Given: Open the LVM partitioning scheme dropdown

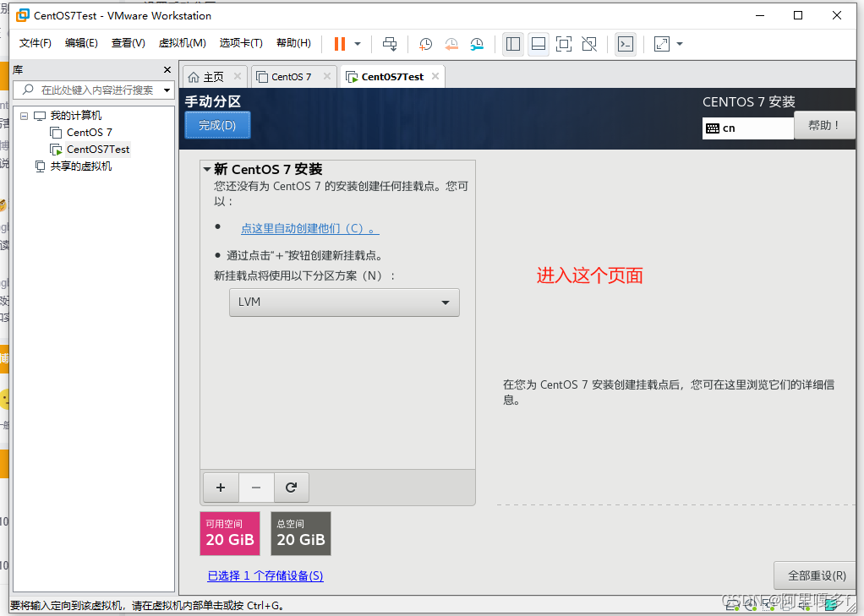Looking at the screenshot, I should (344, 302).
